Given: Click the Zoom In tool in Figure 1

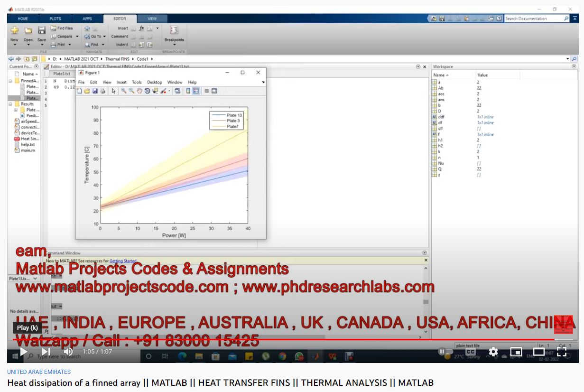Looking at the screenshot, I should 123,91.
